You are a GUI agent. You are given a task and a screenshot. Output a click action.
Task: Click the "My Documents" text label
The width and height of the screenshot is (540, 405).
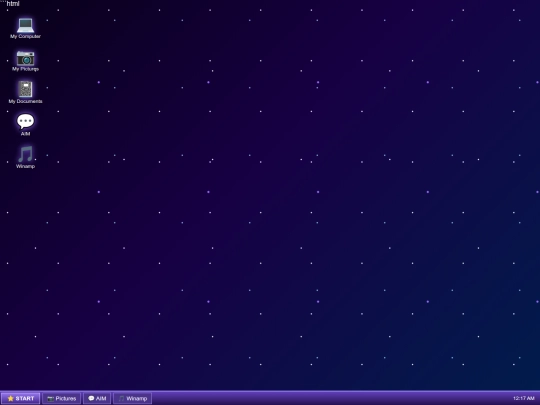click(x=25, y=101)
